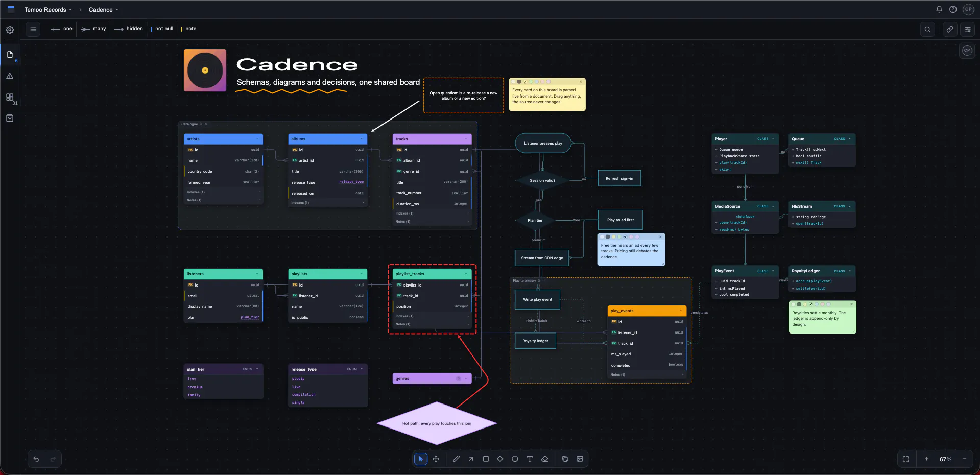Viewport: 980px width, 475px height.
Task: Expand Notes (1) in tracks table
Action: pos(432,222)
